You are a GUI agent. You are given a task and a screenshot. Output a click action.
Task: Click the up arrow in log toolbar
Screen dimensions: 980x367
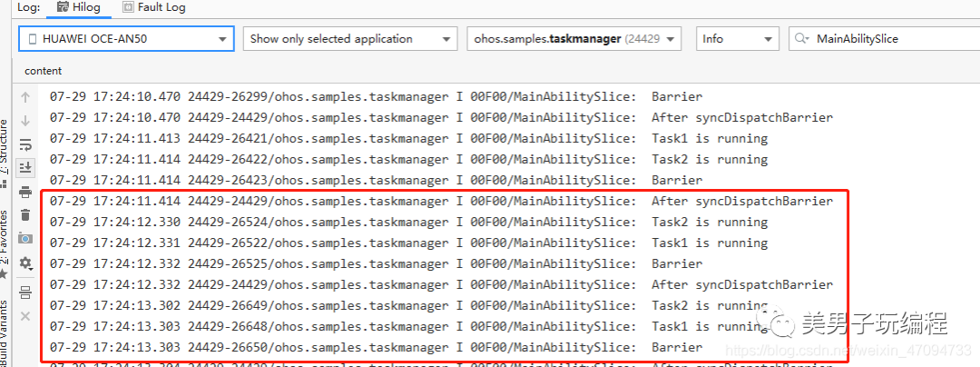[x=25, y=97]
